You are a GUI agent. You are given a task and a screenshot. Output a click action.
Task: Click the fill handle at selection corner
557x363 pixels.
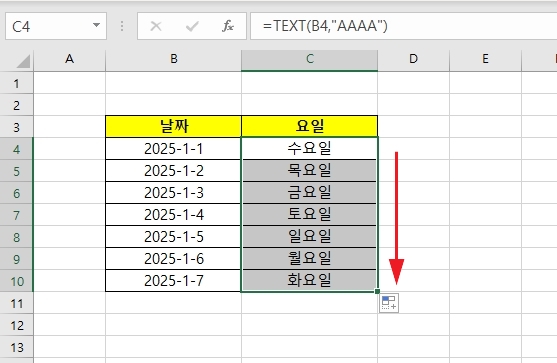pyautogui.click(x=377, y=292)
